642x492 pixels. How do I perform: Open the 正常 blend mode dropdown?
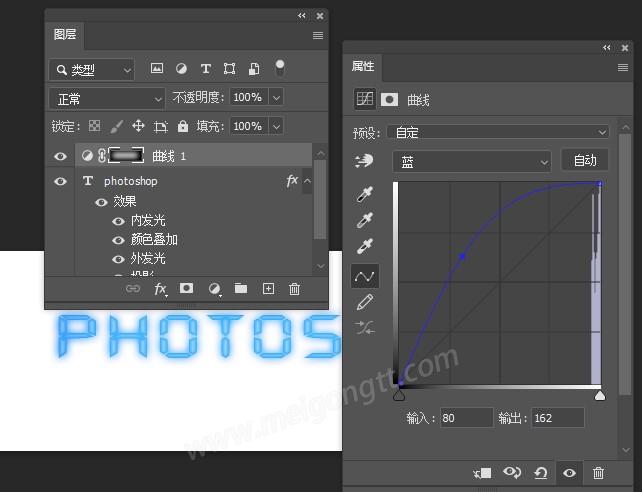pos(107,99)
